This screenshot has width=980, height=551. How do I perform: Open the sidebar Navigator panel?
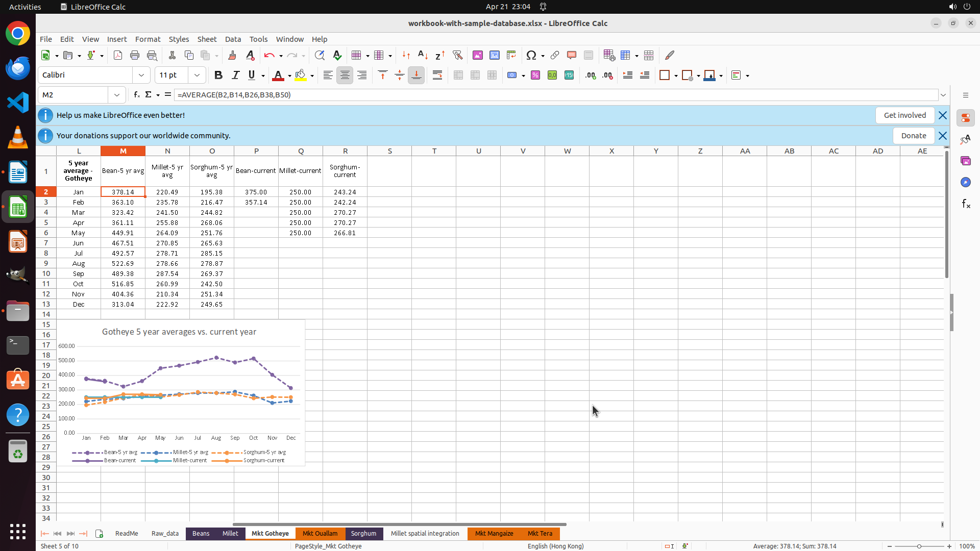(965, 182)
